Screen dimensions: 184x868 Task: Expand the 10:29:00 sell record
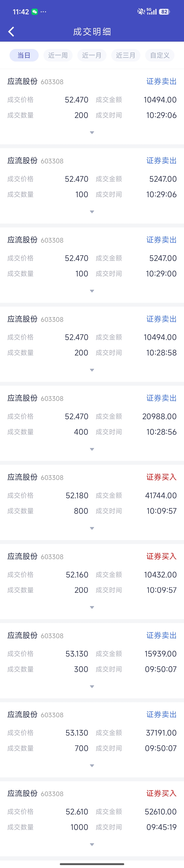click(x=92, y=291)
